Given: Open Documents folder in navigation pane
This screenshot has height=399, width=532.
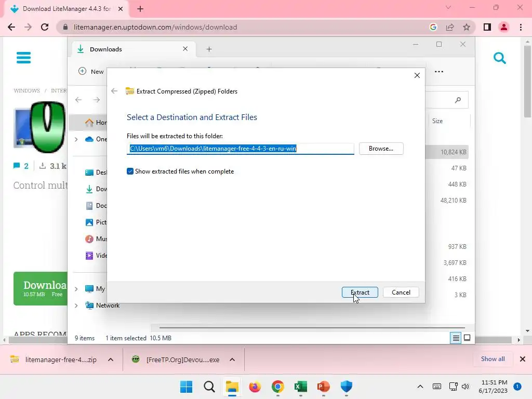Looking at the screenshot, I should pyautogui.click(x=96, y=206).
